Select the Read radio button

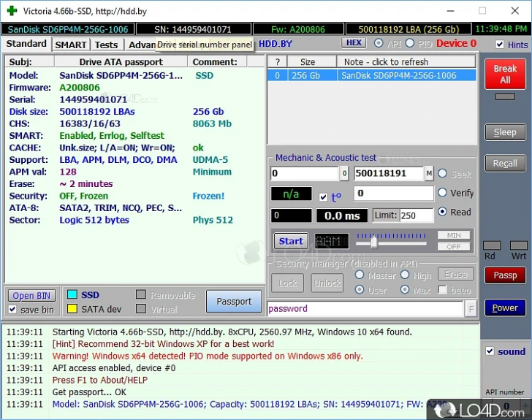[x=442, y=212]
